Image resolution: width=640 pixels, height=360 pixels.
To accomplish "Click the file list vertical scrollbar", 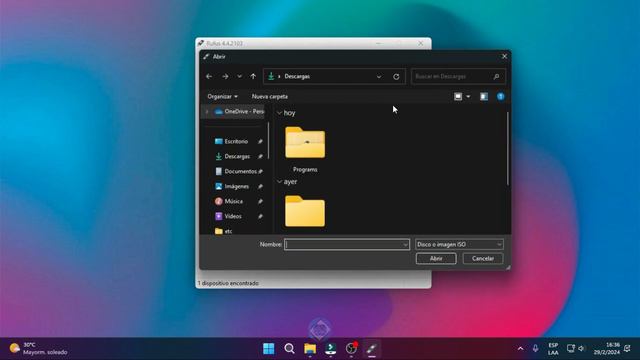I will click(x=508, y=149).
